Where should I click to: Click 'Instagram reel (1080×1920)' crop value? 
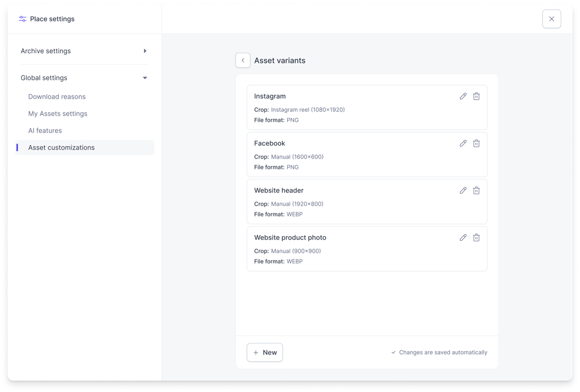pyautogui.click(x=308, y=110)
